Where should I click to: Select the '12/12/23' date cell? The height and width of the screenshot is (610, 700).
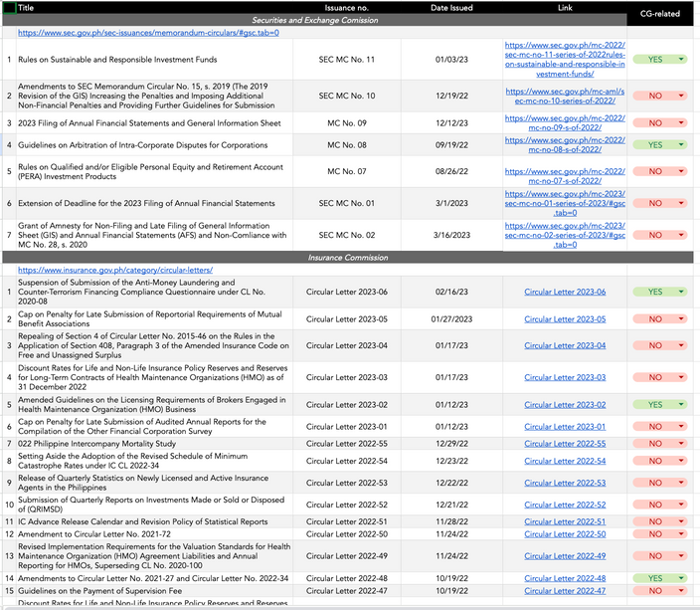(451, 122)
